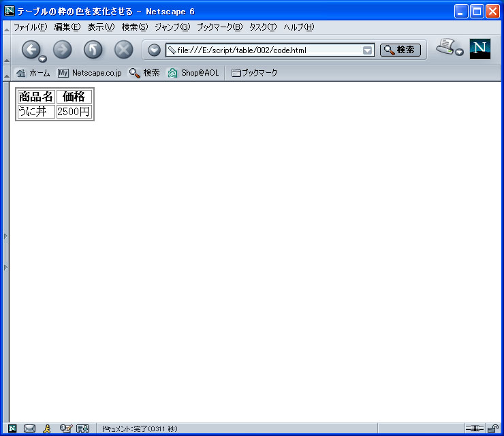The image size is (504, 436).
Task: Click the ホーム home link in personal toolbar
Action: pos(33,73)
